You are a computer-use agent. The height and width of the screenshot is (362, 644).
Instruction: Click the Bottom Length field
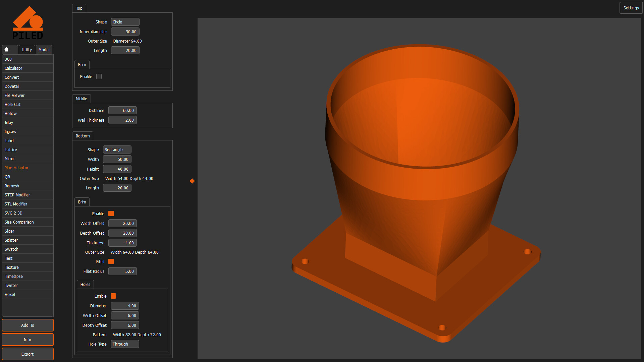(117, 188)
